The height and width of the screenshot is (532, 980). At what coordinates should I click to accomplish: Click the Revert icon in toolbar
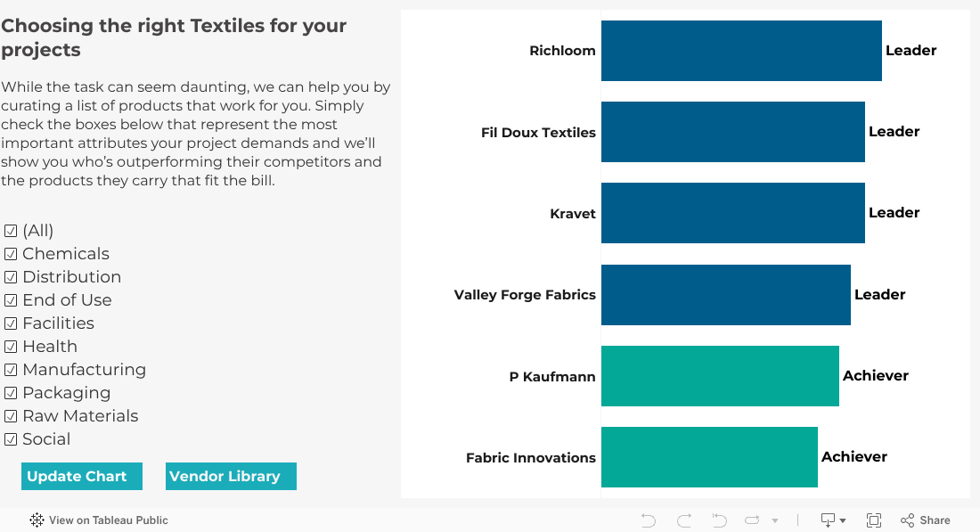(719, 520)
